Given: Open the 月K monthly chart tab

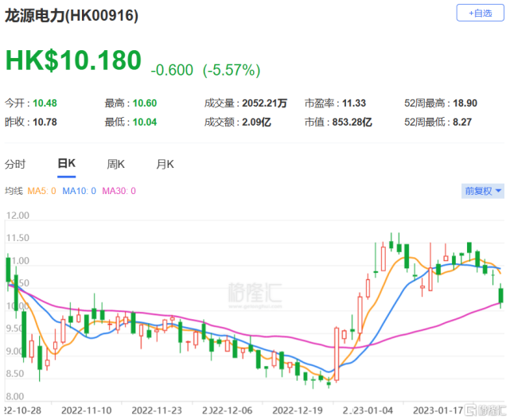Looking at the screenshot, I should click(165, 164).
